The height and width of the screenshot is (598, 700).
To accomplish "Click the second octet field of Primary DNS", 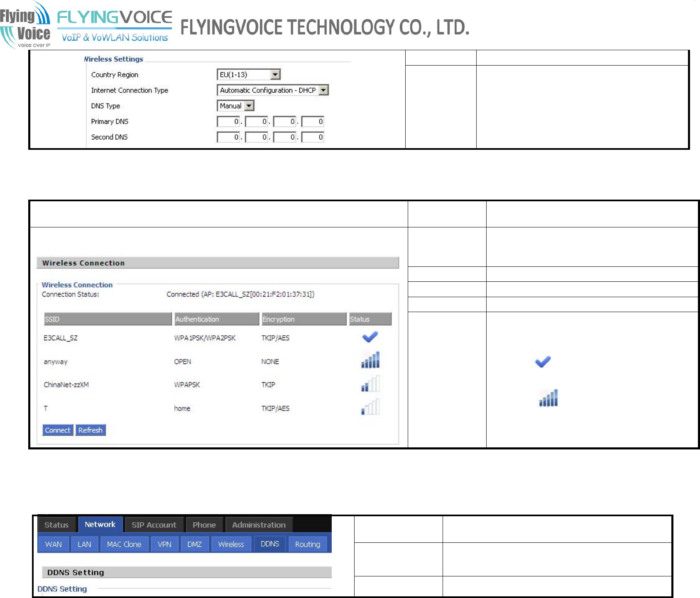I will pos(257,122).
